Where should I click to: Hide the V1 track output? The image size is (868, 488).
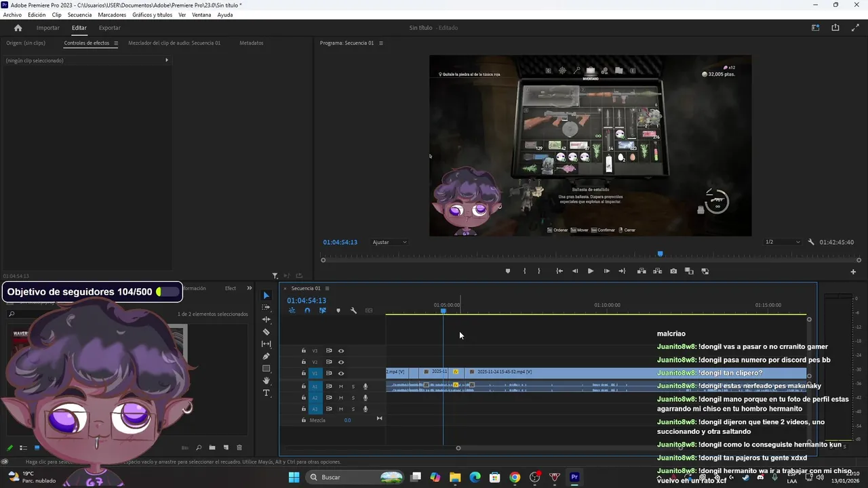point(341,373)
